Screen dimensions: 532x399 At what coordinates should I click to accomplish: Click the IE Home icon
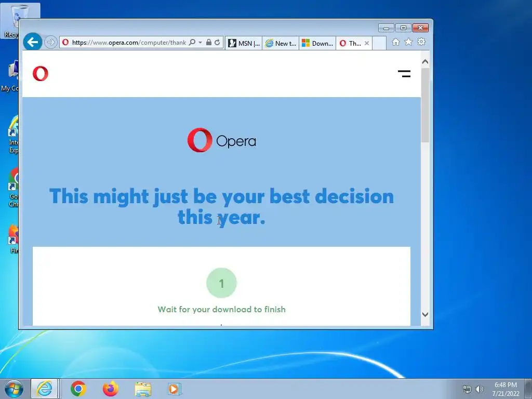tap(395, 42)
